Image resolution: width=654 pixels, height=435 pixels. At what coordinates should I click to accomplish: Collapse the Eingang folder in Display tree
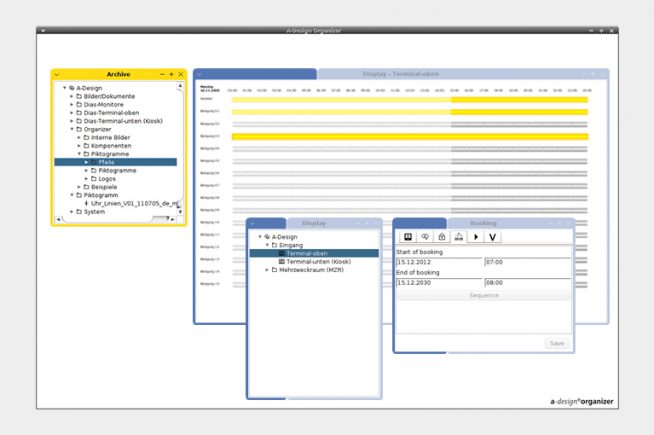267,245
